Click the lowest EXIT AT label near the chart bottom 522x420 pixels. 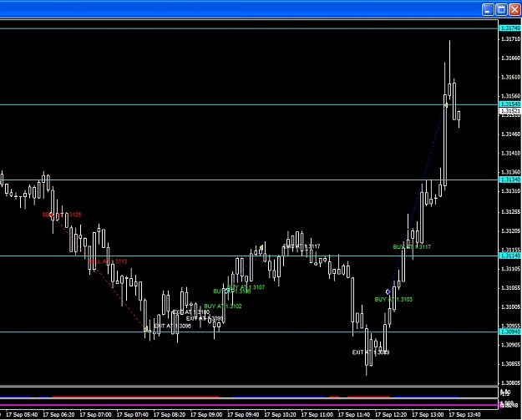[x=371, y=352]
